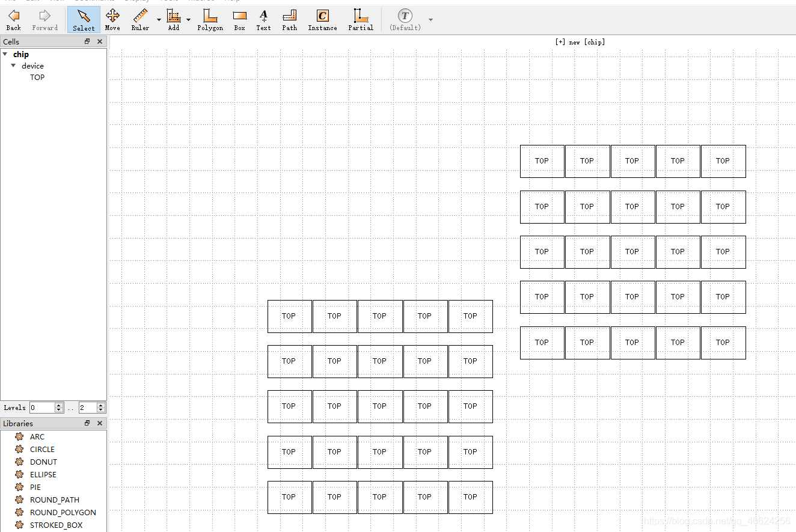Screen dimensions: 796x532
Task: Collapse the device cell tree node
Action: tap(13, 66)
